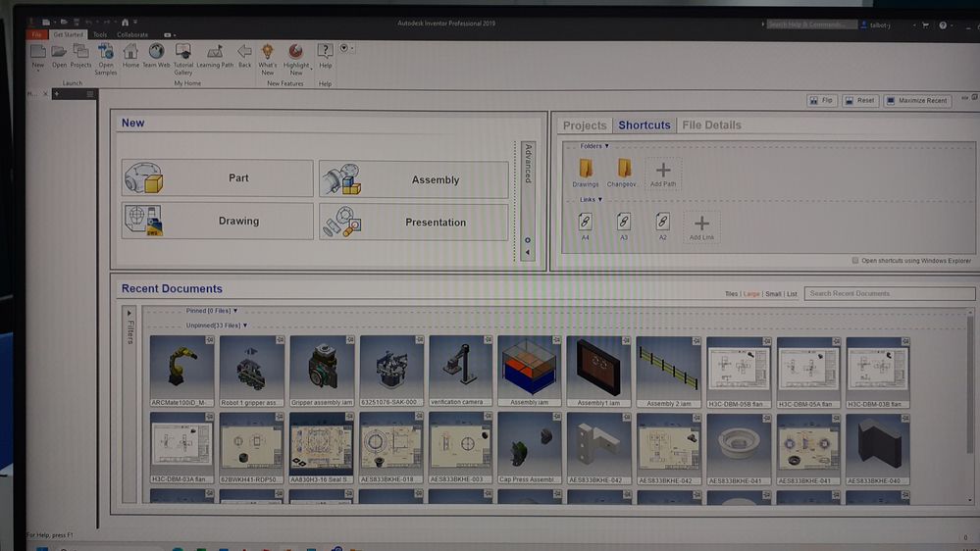Switch to the Projects tab
980x551 pixels.
(585, 125)
